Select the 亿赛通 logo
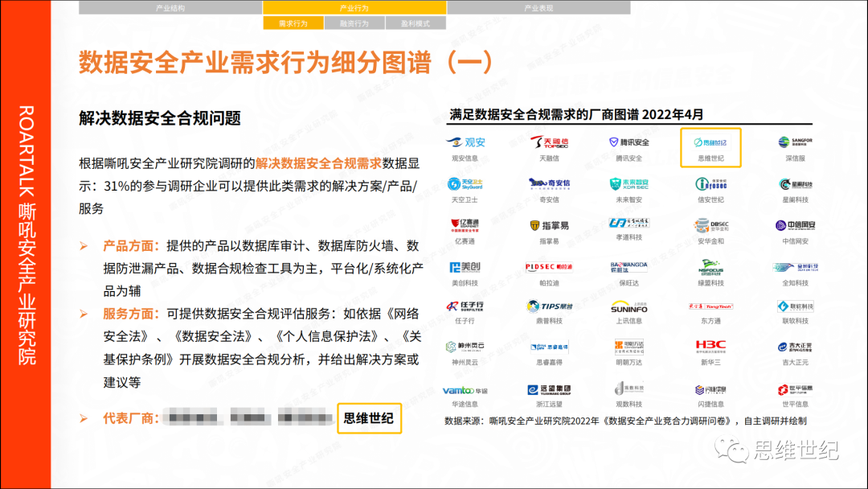The width and height of the screenshot is (868, 489). point(465,225)
